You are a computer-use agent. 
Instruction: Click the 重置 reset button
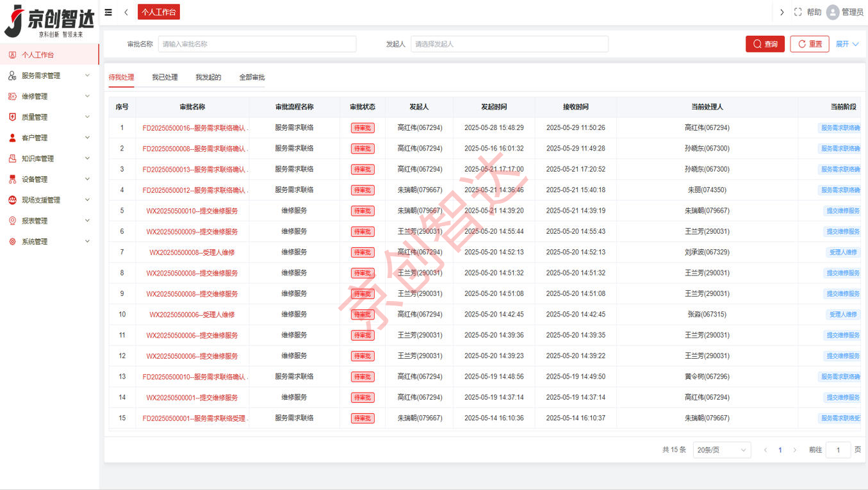809,44
